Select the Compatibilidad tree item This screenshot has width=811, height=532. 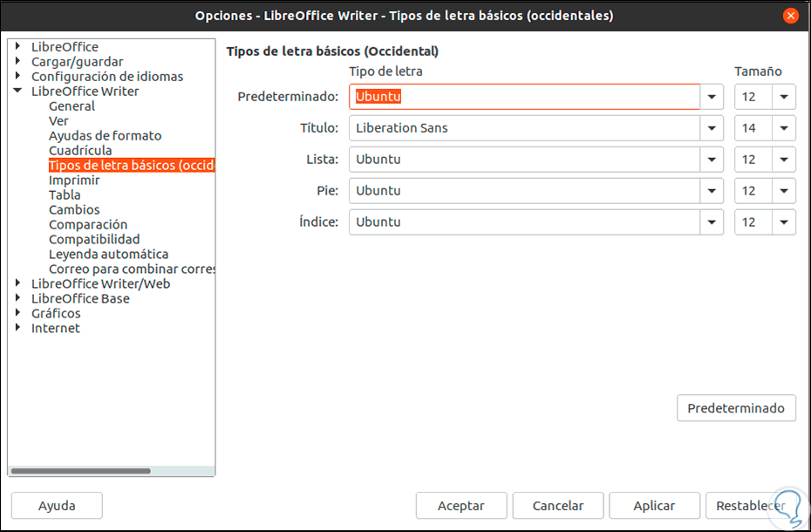[94, 240]
